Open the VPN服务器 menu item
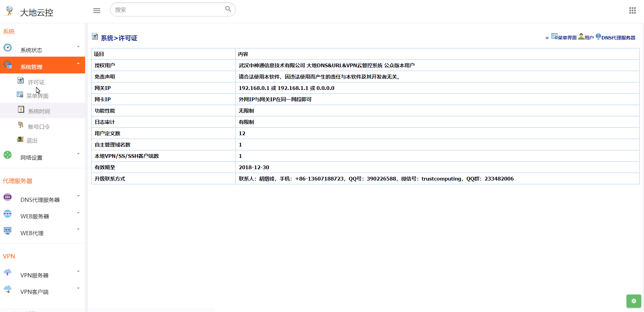 (43, 274)
